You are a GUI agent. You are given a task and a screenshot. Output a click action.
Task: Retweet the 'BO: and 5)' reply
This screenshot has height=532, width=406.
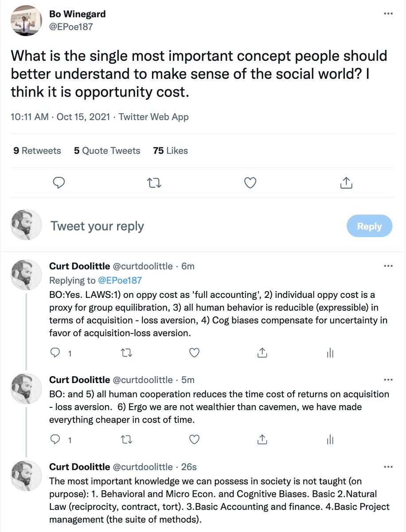pos(125,439)
